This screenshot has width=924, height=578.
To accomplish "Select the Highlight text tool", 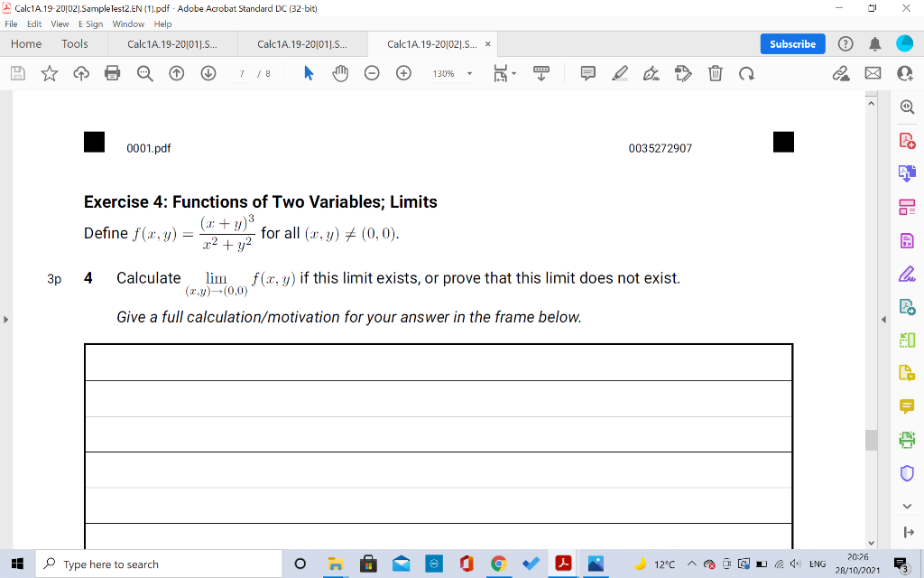I will (619, 73).
